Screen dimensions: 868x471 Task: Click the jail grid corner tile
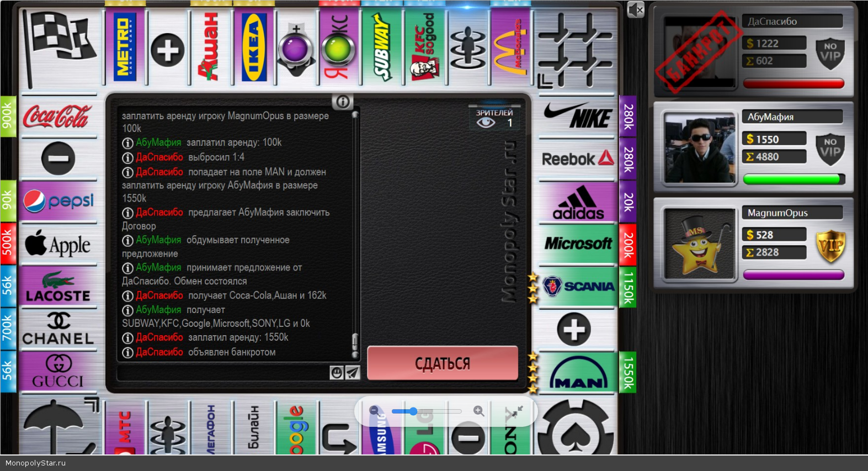point(576,49)
